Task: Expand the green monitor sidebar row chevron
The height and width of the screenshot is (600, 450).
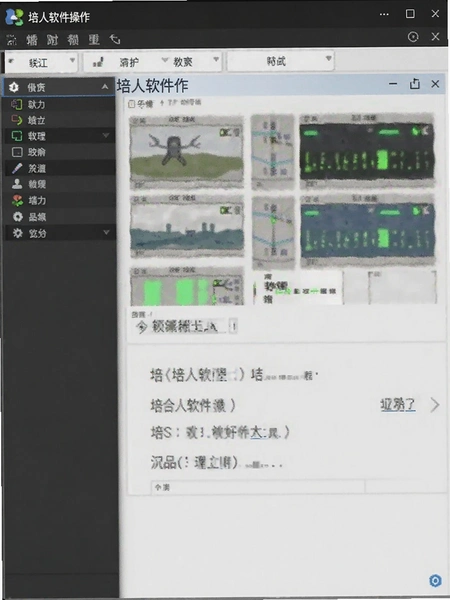Action: (x=106, y=135)
